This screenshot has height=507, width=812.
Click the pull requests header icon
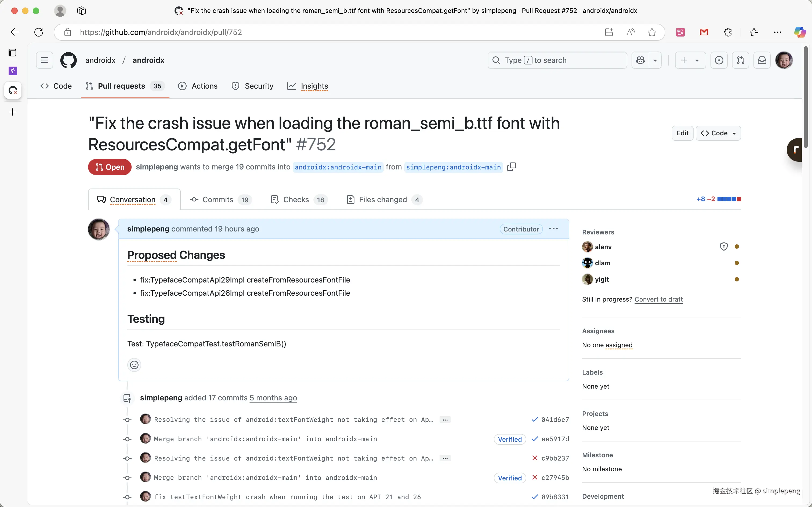pos(740,60)
